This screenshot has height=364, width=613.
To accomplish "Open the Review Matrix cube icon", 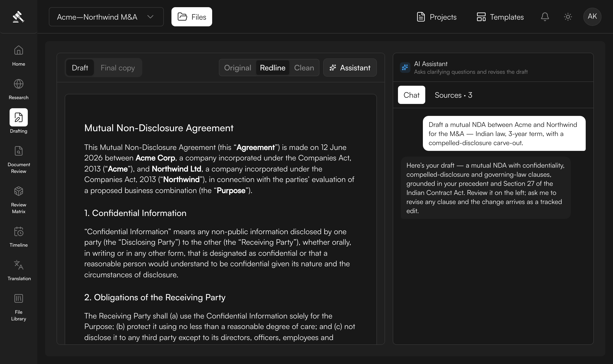I will coord(19,191).
